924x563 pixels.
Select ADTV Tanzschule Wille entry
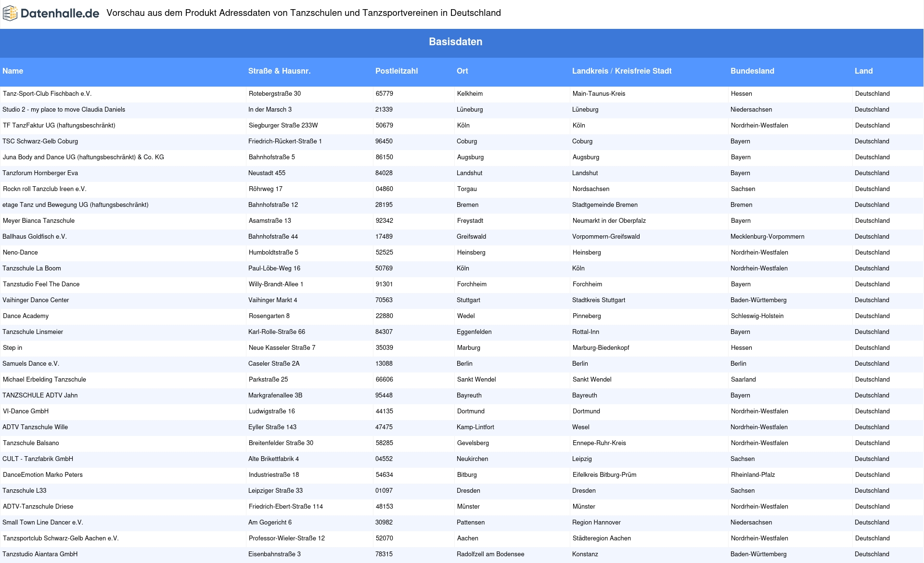[x=35, y=427]
